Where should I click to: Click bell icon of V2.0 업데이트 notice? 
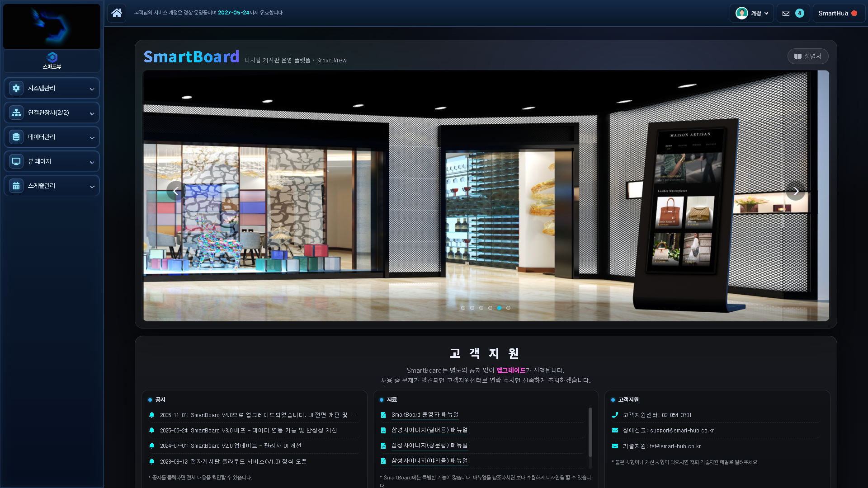[152, 446]
